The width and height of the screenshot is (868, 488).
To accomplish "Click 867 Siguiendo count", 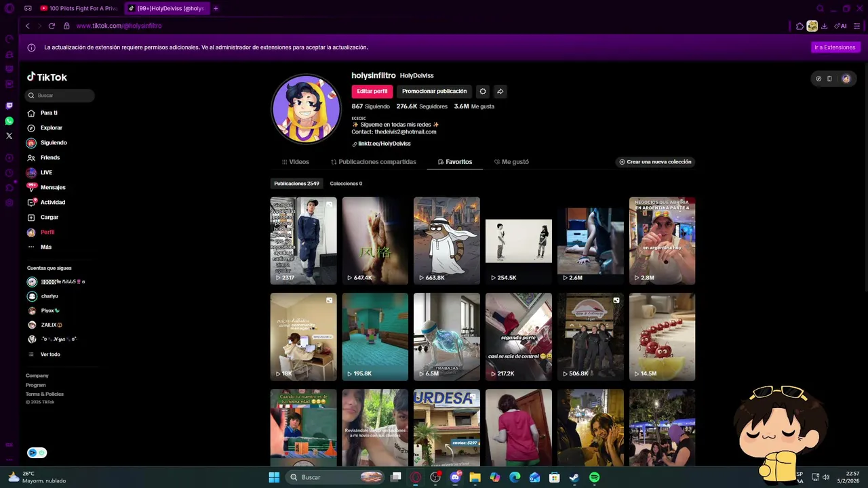I will pos(370,106).
